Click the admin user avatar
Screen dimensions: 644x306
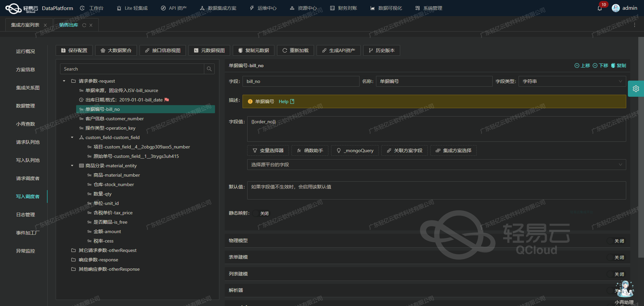[616, 8]
